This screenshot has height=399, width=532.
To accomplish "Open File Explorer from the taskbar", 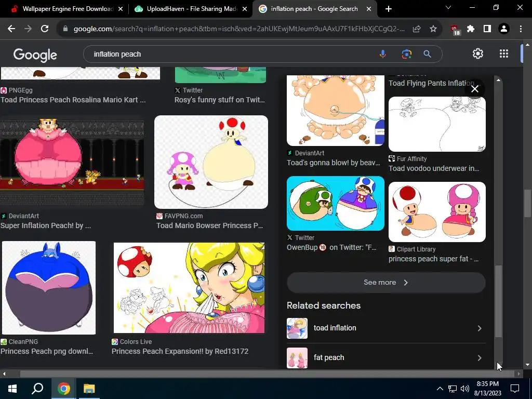I will coord(89,389).
